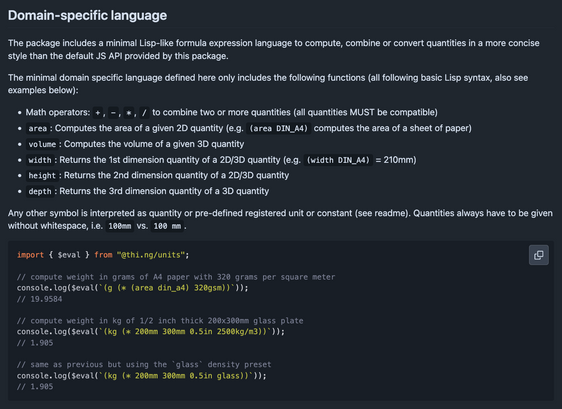The width and height of the screenshot is (562, 409).
Task: Click the comment about A4 paper weight
Action: (x=176, y=277)
